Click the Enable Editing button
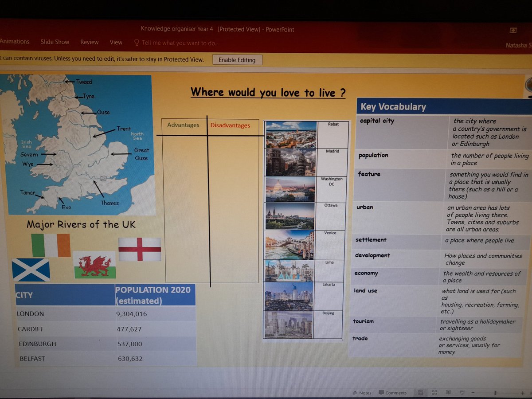 point(237,60)
